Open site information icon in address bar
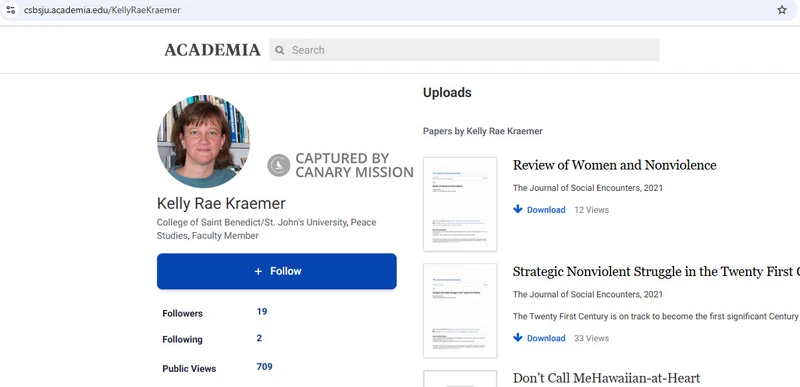This screenshot has width=800, height=387. [11, 10]
